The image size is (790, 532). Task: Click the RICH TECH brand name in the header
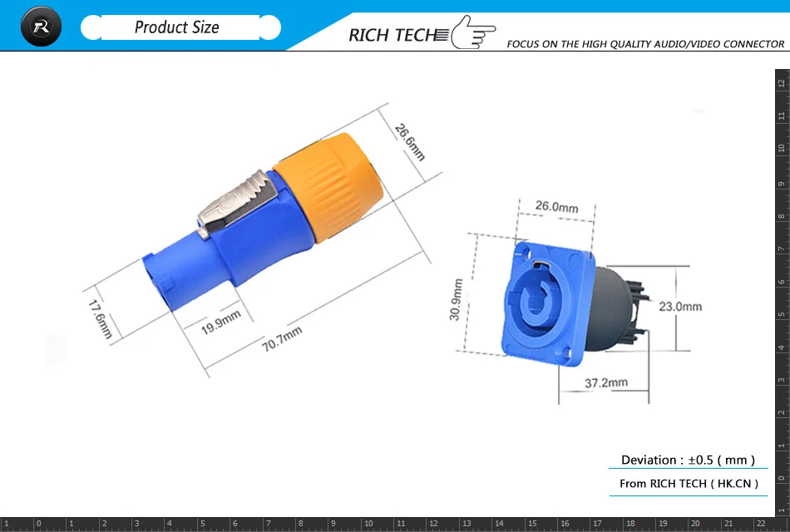point(393,35)
